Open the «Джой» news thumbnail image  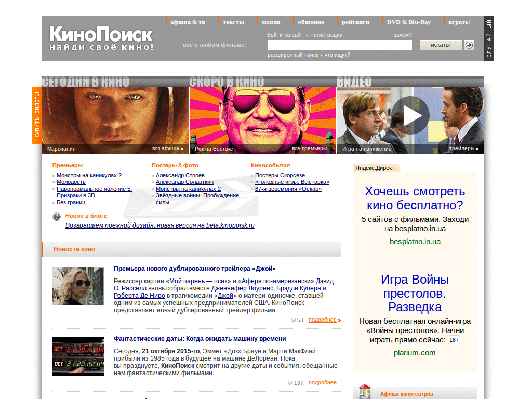coord(78,286)
